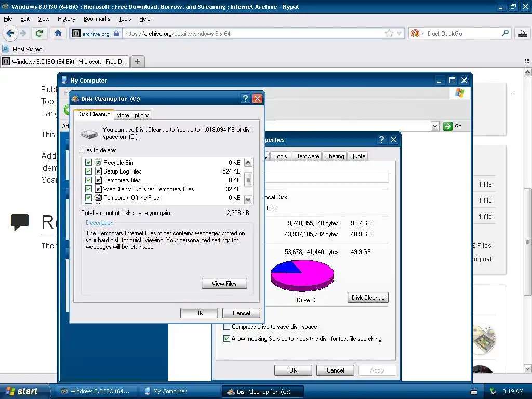The height and width of the screenshot is (399, 532).
Task: Click the Recycle Bin icon in files list
Action: pyautogui.click(x=98, y=162)
